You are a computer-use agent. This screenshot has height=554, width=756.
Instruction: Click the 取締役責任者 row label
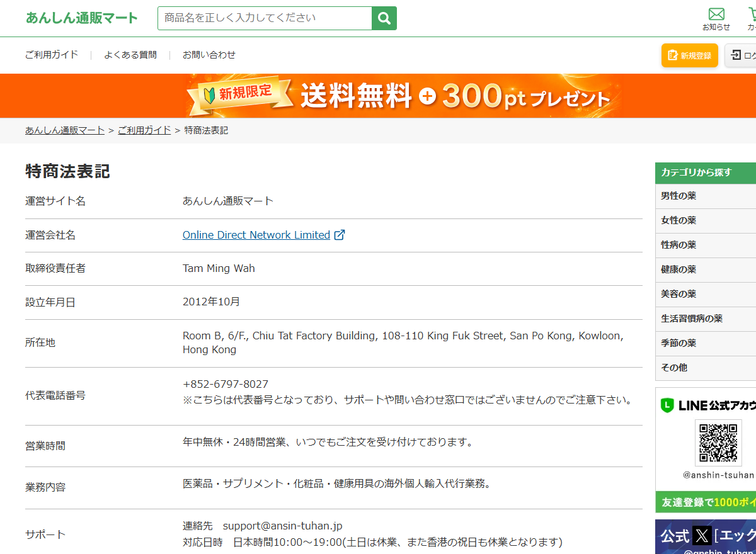[55, 268]
